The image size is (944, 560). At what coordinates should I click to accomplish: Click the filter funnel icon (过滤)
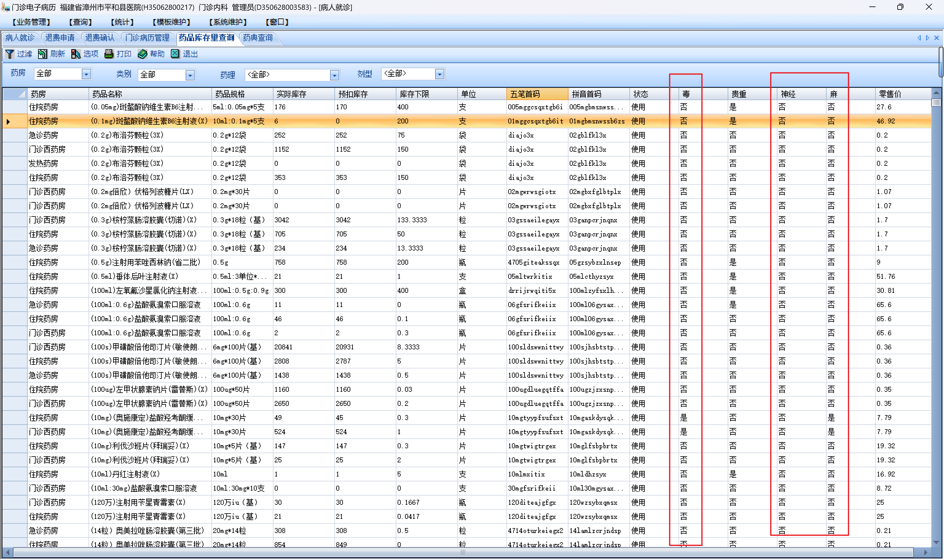(x=10, y=54)
